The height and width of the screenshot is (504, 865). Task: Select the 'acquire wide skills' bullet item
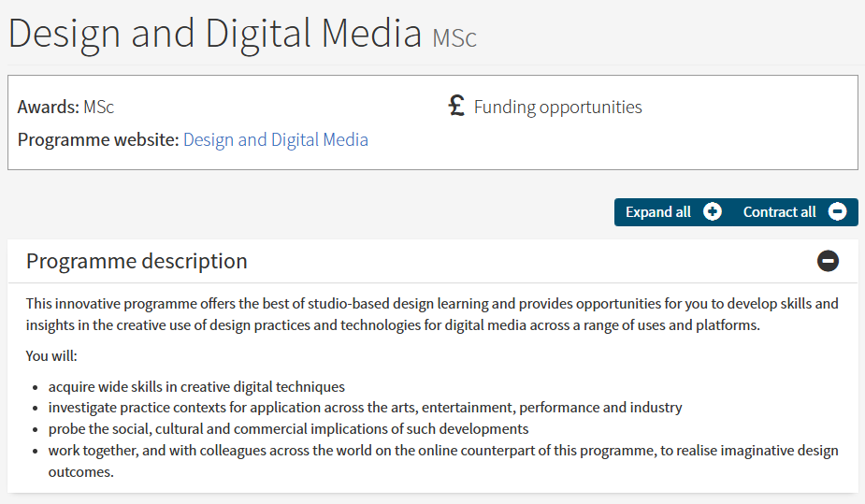coord(196,386)
